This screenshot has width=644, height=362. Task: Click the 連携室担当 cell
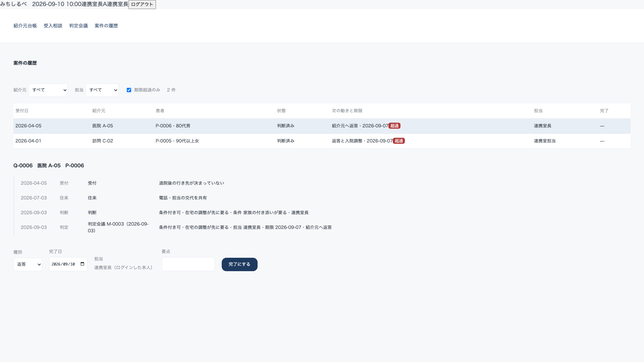click(x=545, y=141)
